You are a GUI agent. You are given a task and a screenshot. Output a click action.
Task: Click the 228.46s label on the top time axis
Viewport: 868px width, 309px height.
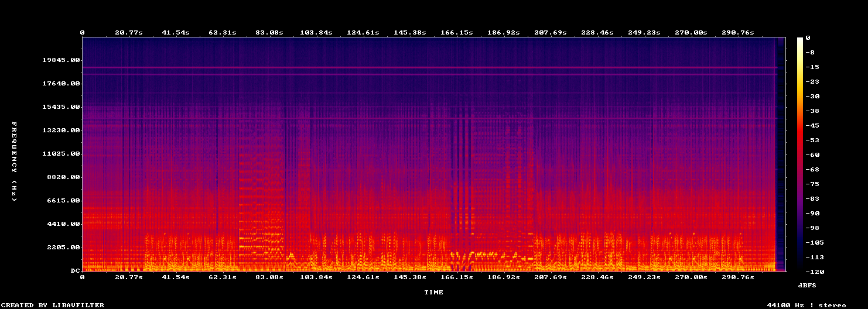[597, 32]
